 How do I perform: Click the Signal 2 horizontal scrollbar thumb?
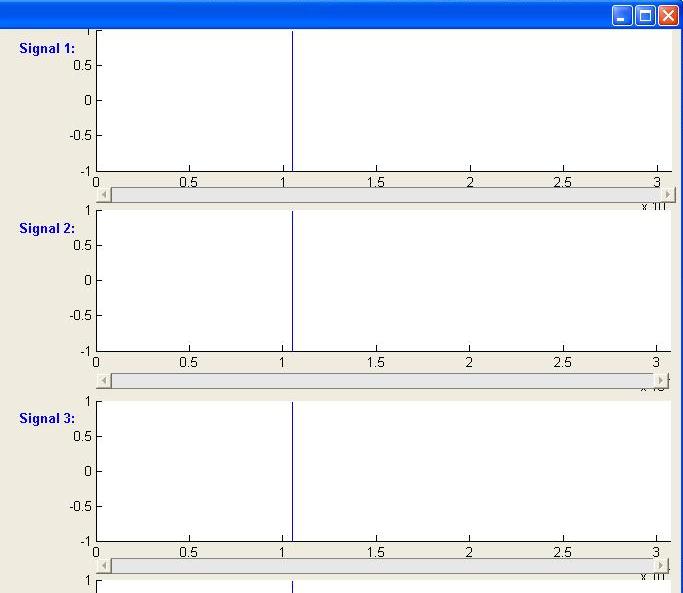click(380, 381)
